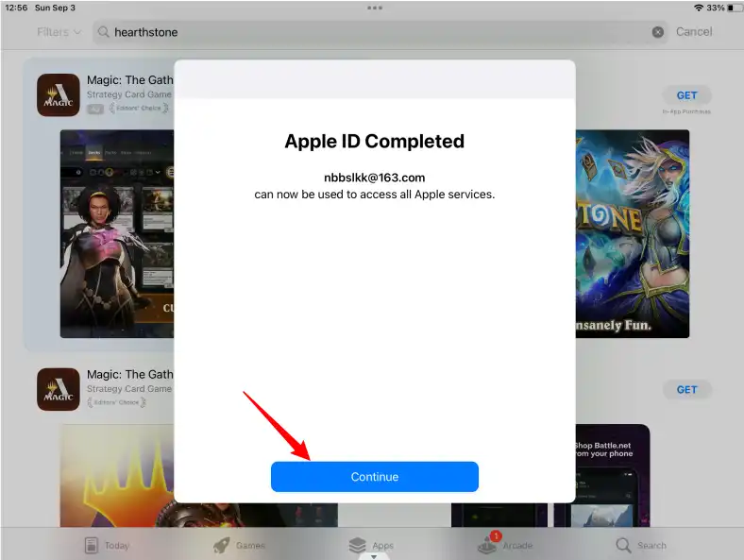Switch to the Games tab

(x=239, y=545)
